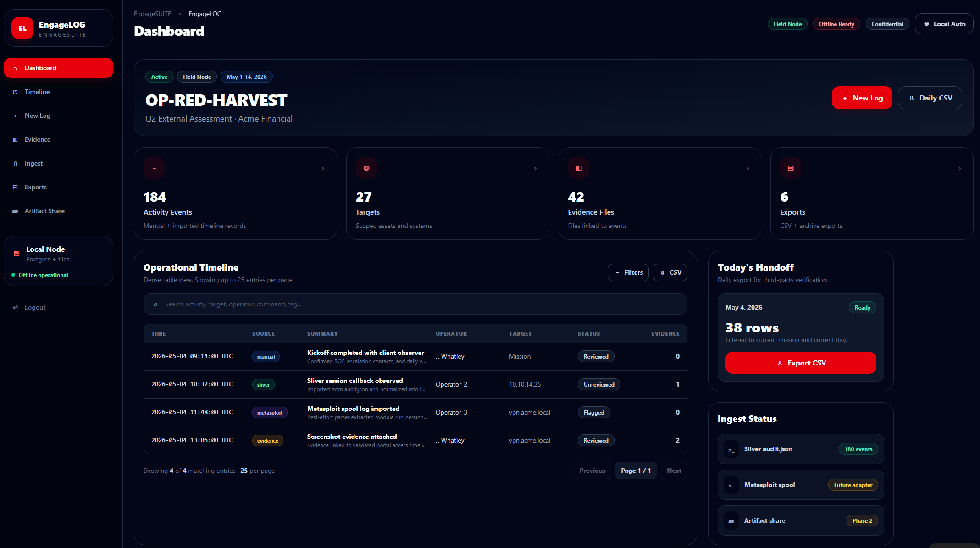
Task: Click the Exports card icon
Action: point(791,168)
